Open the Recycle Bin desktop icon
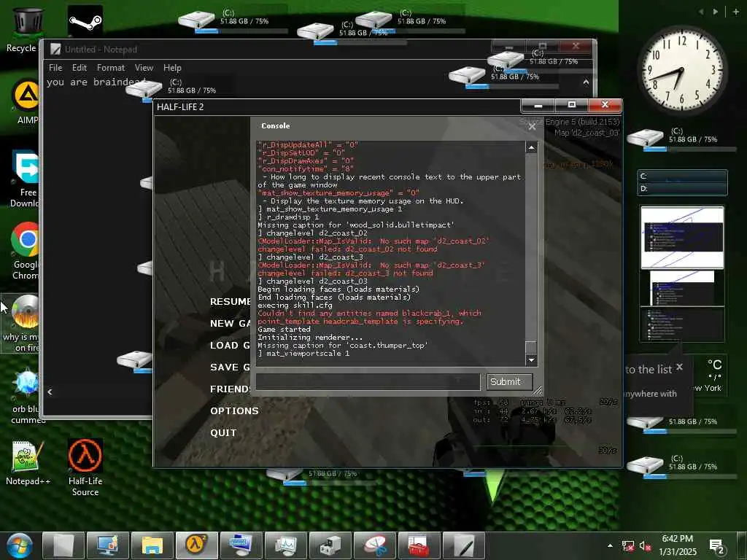The height and width of the screenshot is (560, 747). (x=27, y=28)
